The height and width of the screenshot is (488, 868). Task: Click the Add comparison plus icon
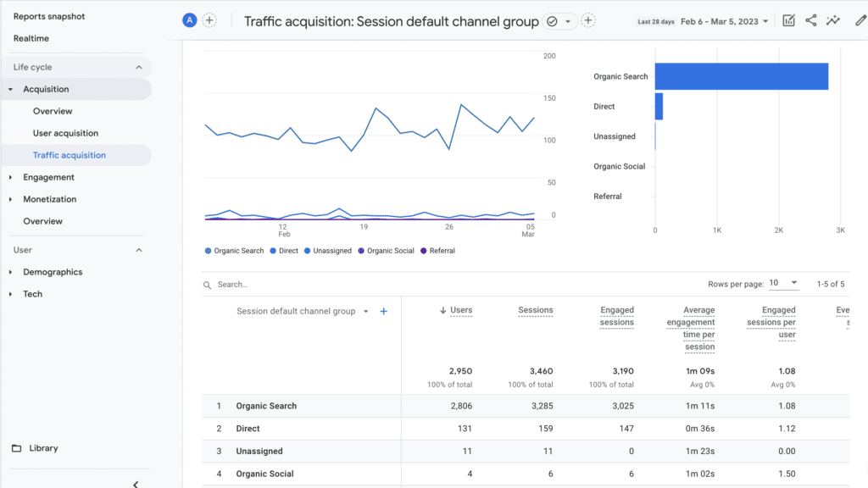209,20
